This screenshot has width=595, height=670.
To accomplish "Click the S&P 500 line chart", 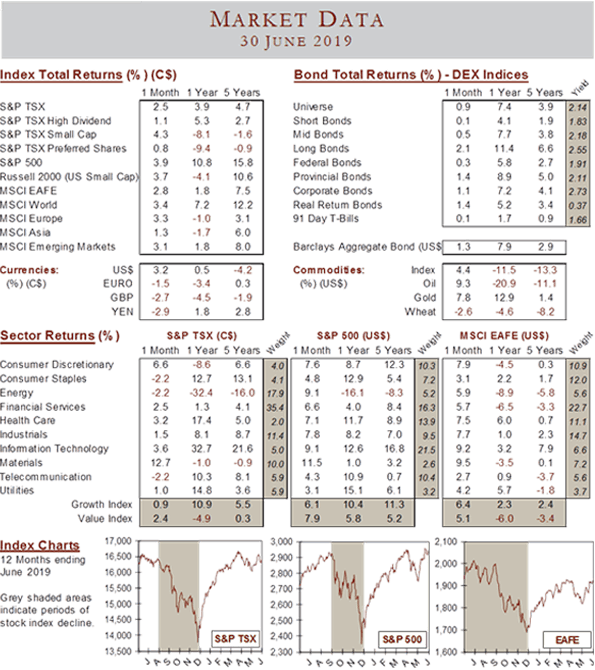I will (x=365, y=597).
